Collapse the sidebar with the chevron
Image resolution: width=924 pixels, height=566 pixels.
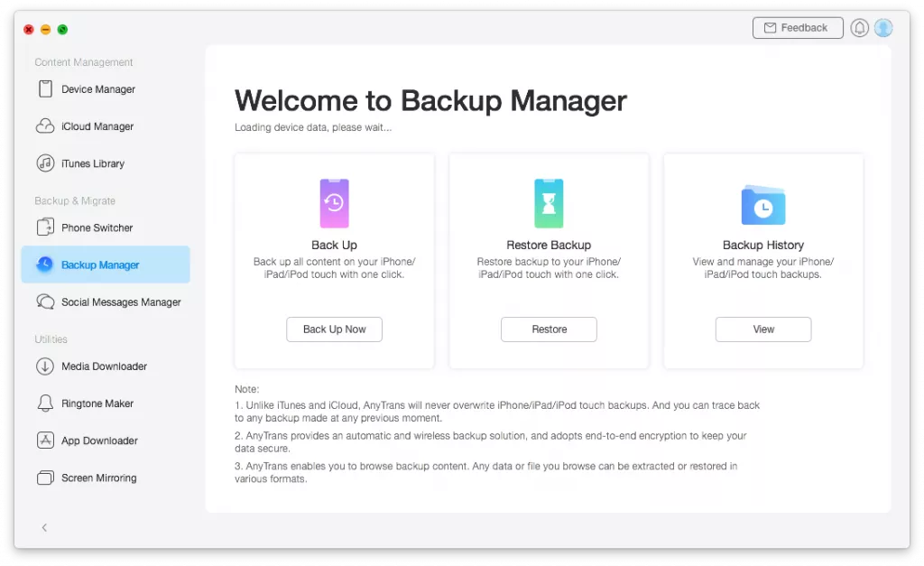(44, 528)
